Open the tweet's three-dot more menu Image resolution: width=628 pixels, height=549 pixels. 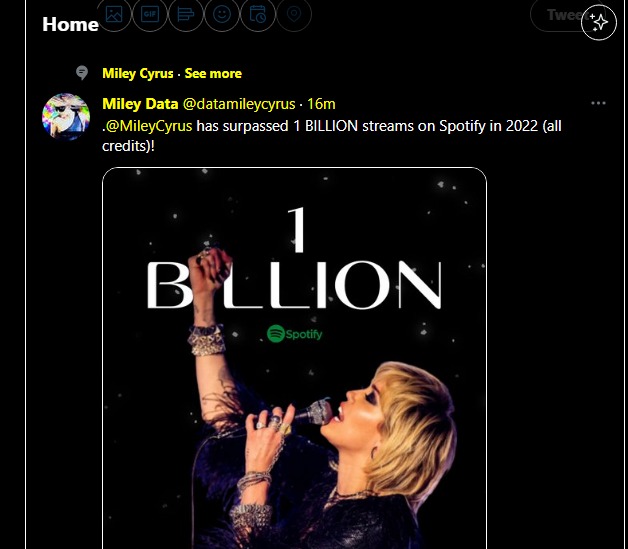598,103
